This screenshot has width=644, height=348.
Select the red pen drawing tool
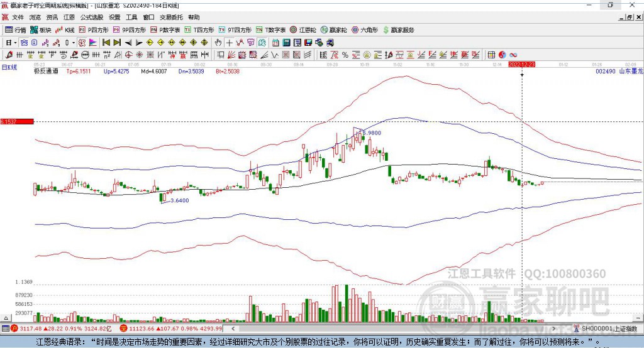9,55
